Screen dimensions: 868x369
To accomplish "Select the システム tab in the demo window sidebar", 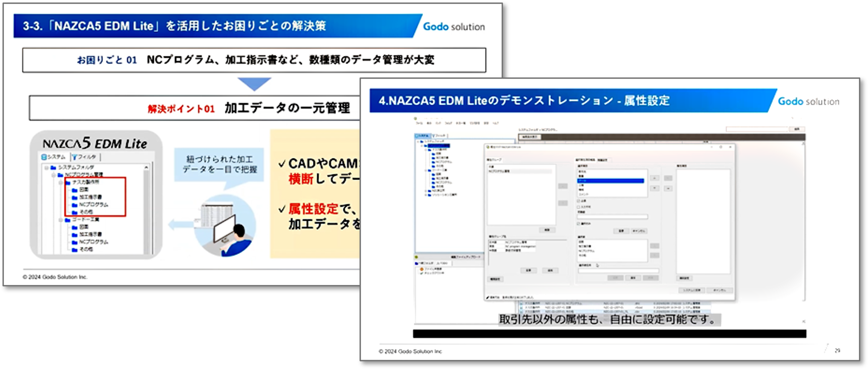I will tap(422, 136).
